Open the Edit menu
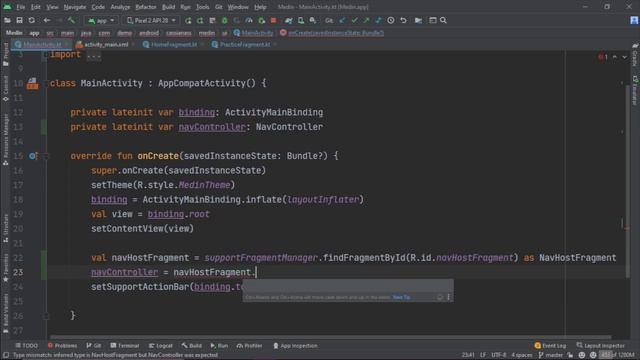 (36, 7)
